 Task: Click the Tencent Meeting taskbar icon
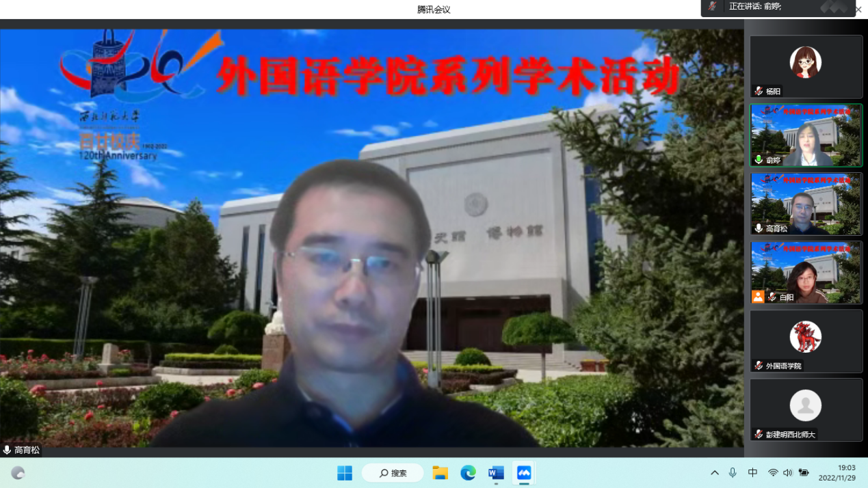click(524, 473)
